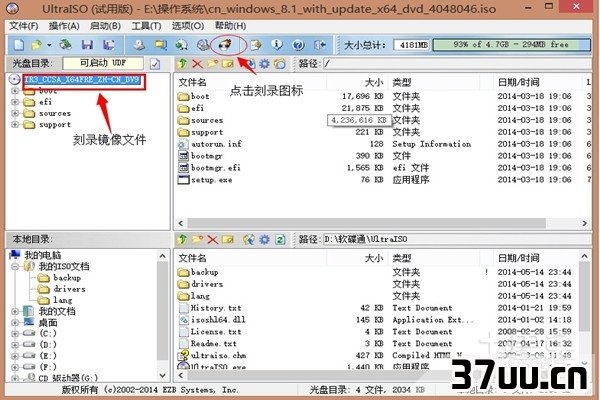Sort the image file list by the 类型 column header
The height and width of the screenshot is (400, 600).
point(434,82)
